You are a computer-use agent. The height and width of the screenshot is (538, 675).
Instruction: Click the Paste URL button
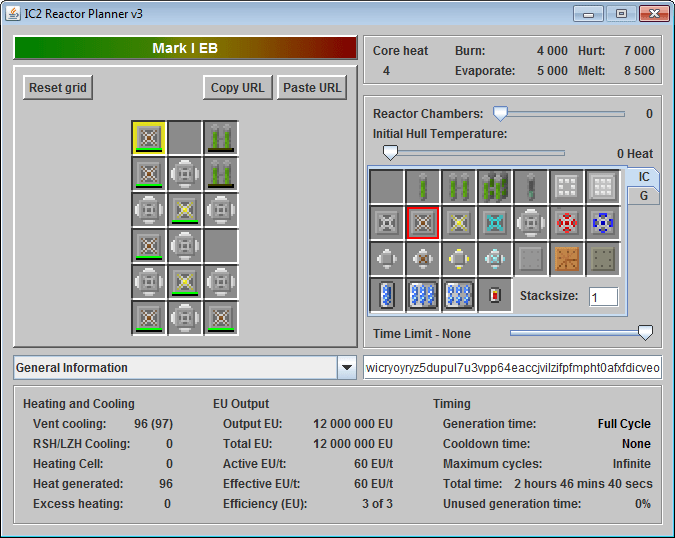point(313,88)
